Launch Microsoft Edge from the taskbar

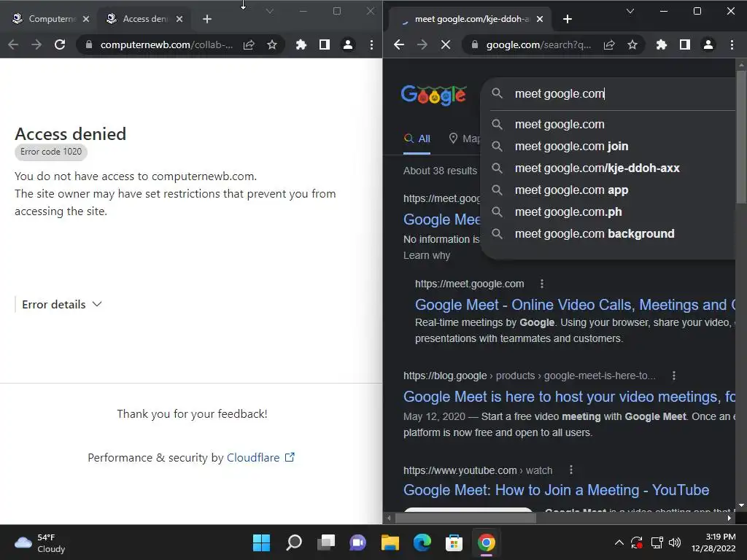click(422, 542)
